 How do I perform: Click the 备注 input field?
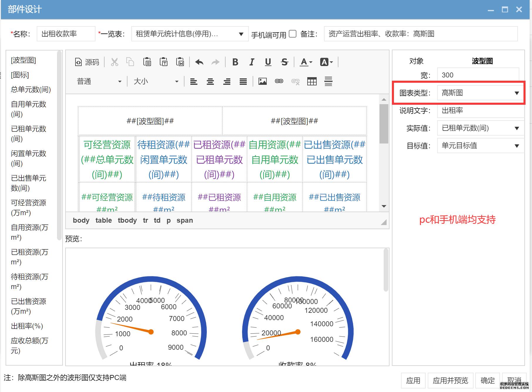click(x=421, y=34)
